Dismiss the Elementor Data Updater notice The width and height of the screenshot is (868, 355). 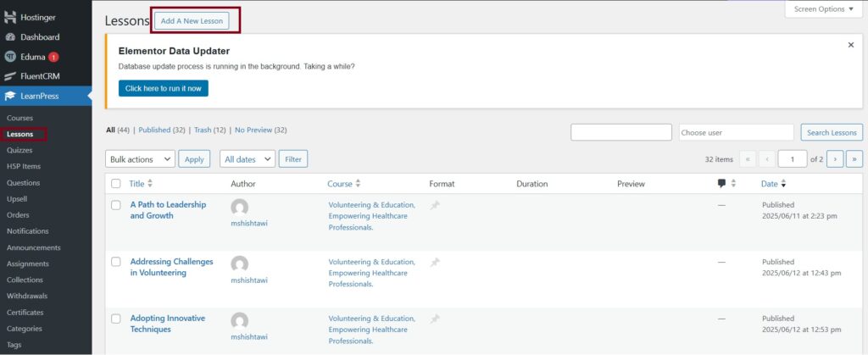(x=850, y=45)
